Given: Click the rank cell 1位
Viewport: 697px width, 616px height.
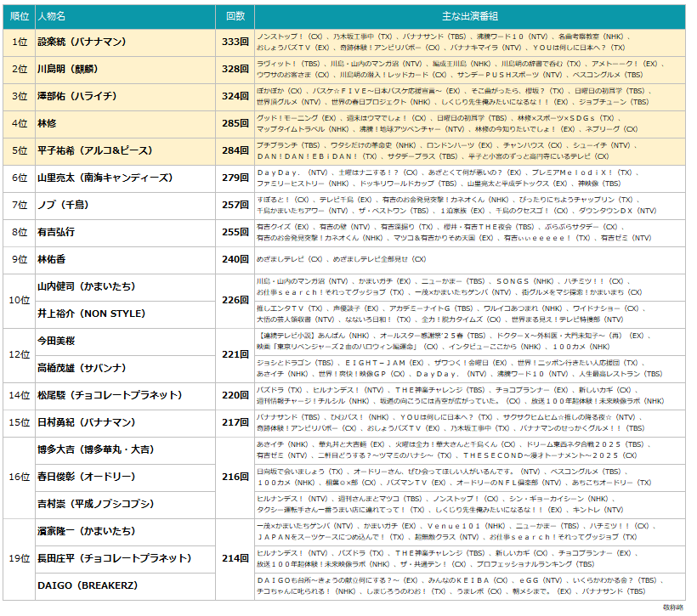Looking at the screenshot, I should 19,42.
